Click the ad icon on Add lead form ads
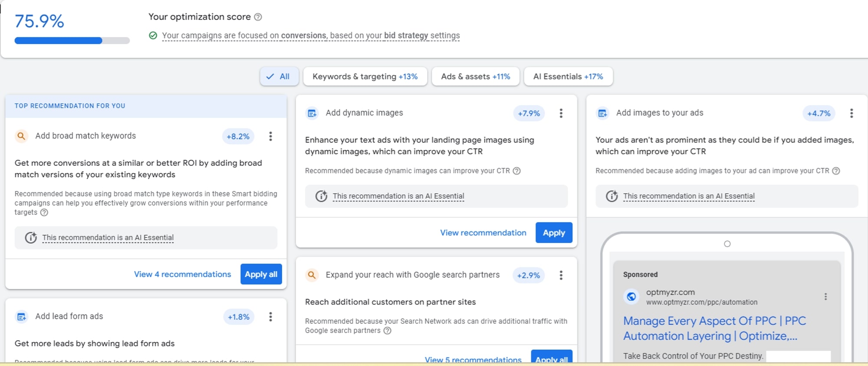The image size is (868, 366). click(21, 317)
